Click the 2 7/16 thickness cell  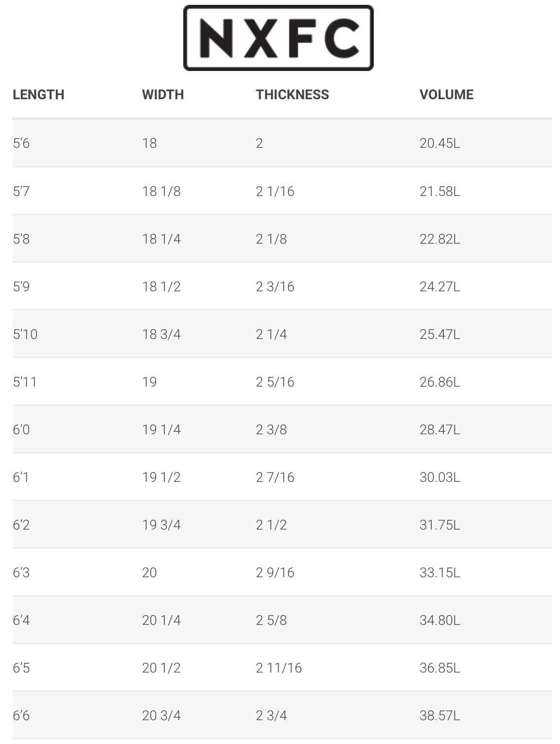(x=275, y=477)
